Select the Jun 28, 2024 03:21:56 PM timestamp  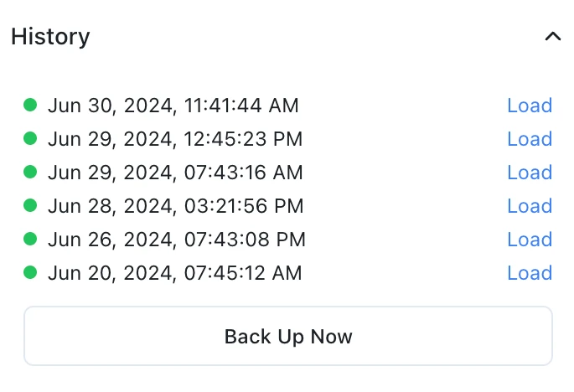click(x=175, y=206)
